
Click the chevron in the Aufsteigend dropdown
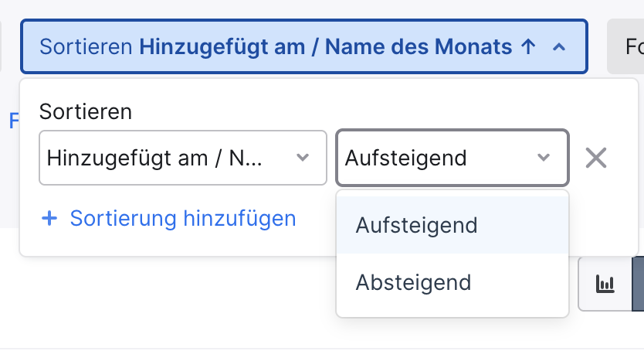[x=544, y=158]
